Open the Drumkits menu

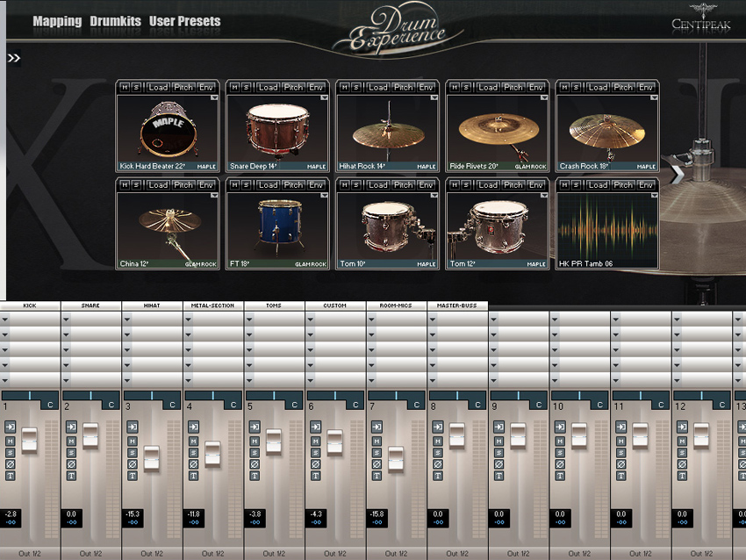click(x=116, y=21)
